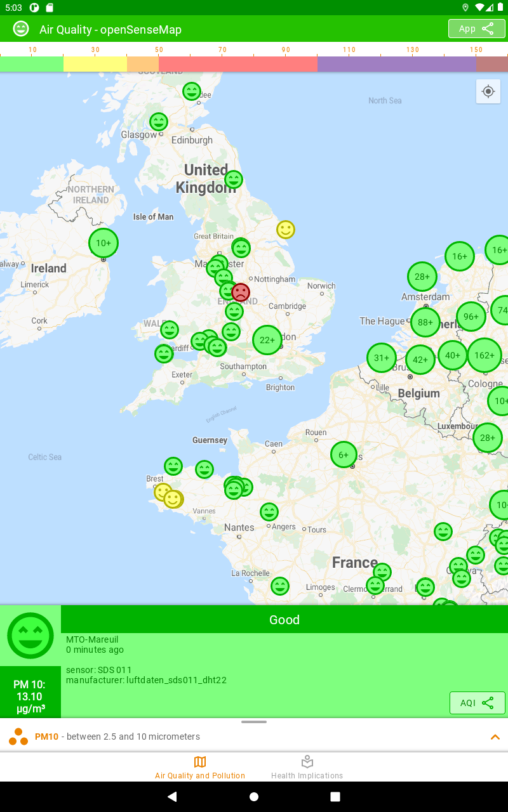Click the large green smiley in the info panel

(x=30, y=635)
